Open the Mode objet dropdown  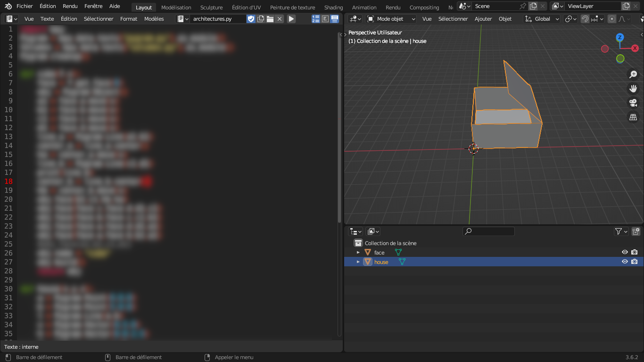pyautogui.click(x=391, y=19)
